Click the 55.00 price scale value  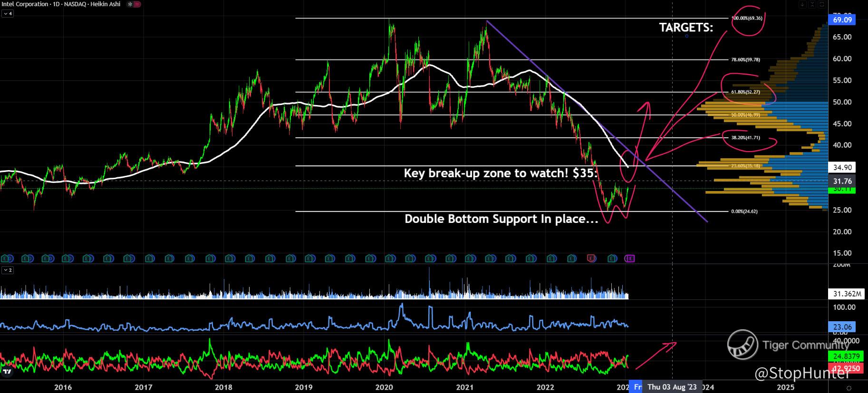(842, 80)
